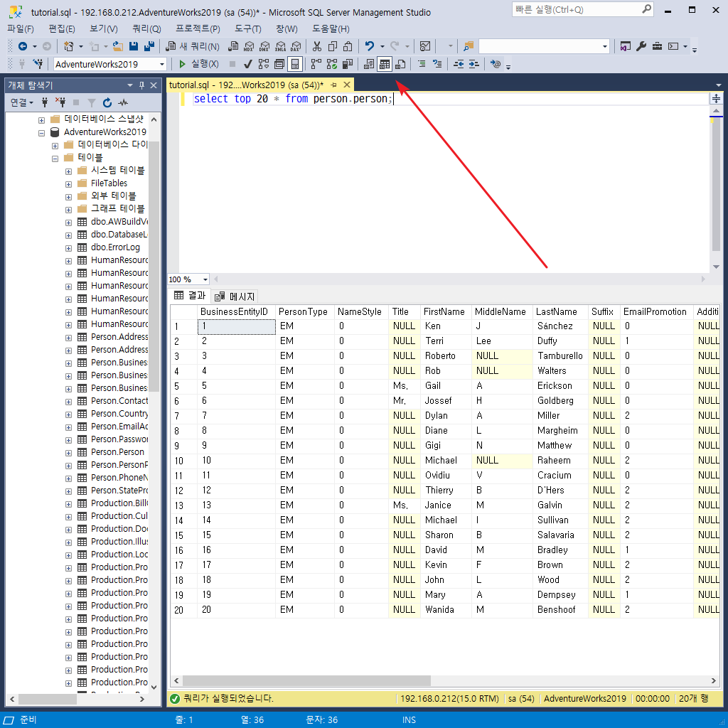Open the 100 % zoom dropdown
This screenshot has height=728, width=728.
(205, 279)
